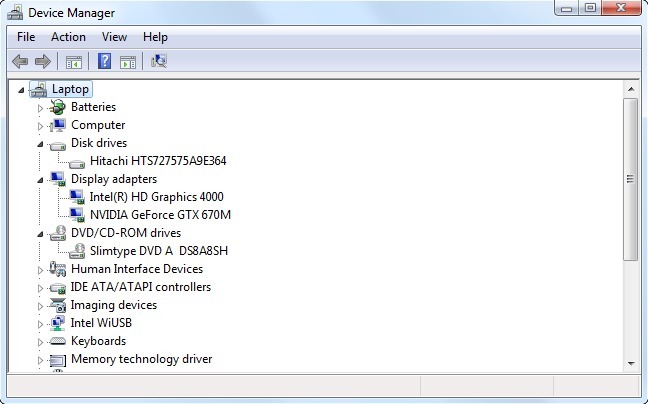Expand the Memory technology driver category
The width and height of the screenshot is (648, 404).
pyautogui.click(x=40, y=360)
